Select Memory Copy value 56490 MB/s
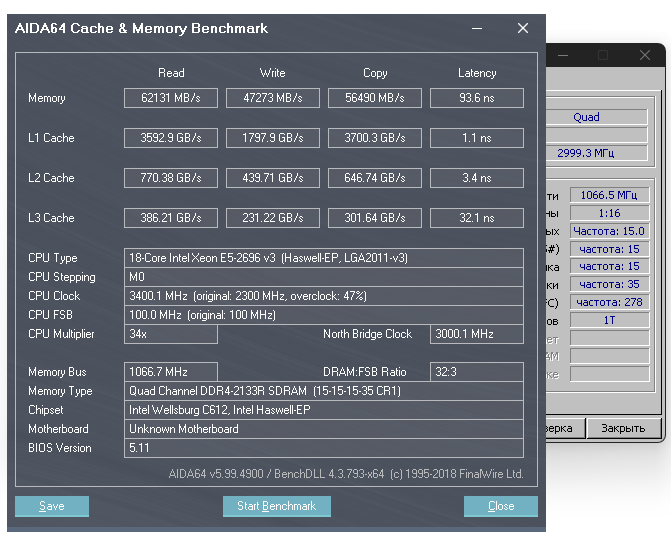Screen dimensions: 671x536 [374, 98]
